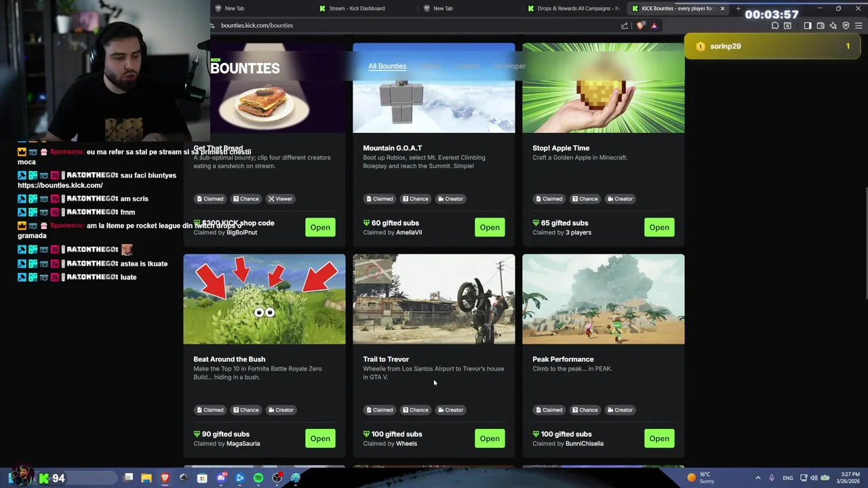Click Chance tag on Trail to Trevor

click(x=415, y=409)
